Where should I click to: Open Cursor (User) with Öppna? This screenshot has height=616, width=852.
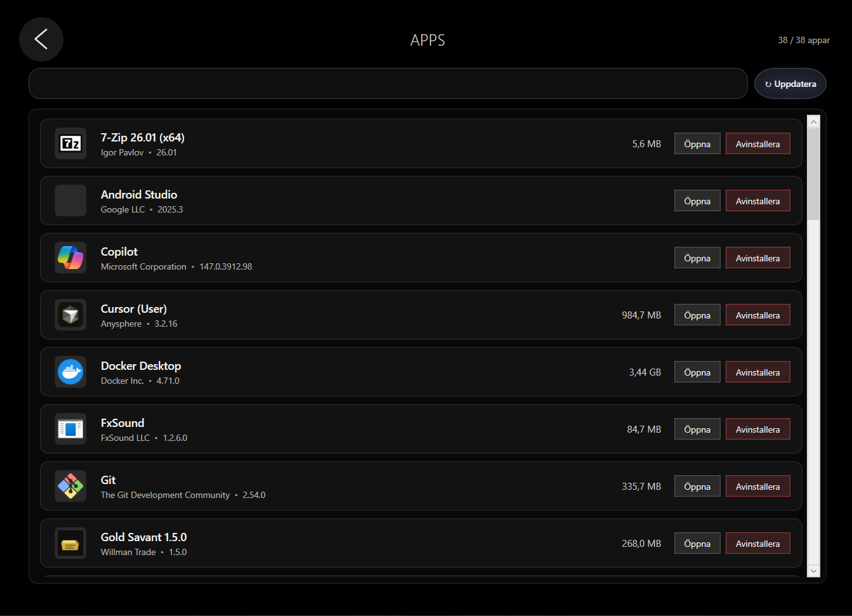click(x=697, y=315)
